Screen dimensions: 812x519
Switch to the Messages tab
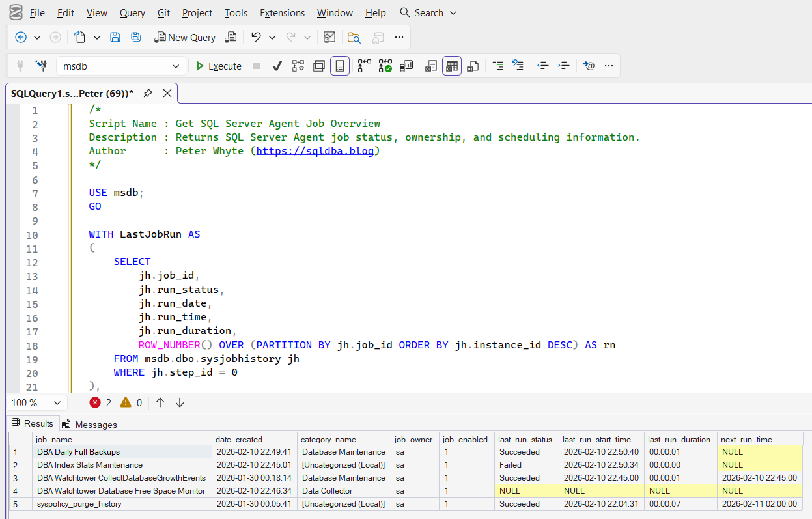90,425
